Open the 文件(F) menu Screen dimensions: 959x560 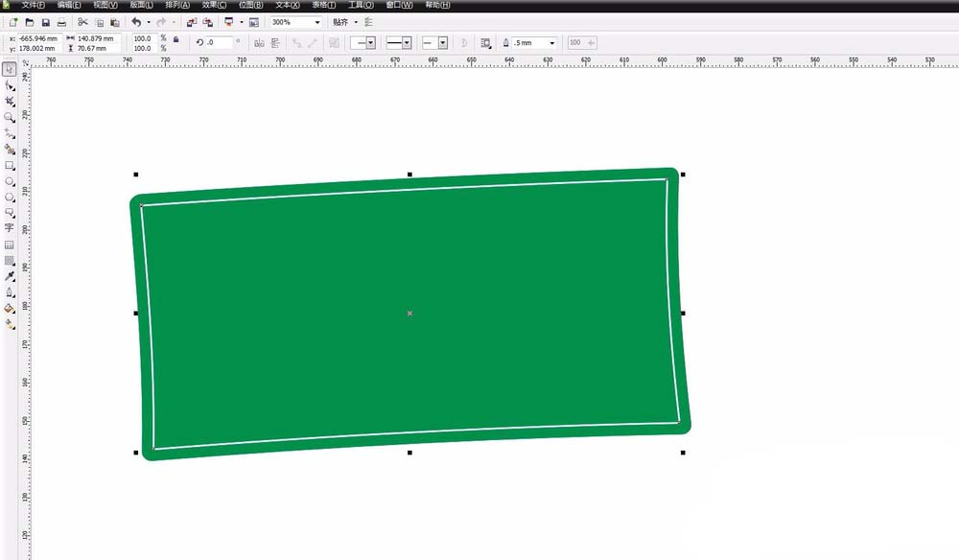pos(33,5)
